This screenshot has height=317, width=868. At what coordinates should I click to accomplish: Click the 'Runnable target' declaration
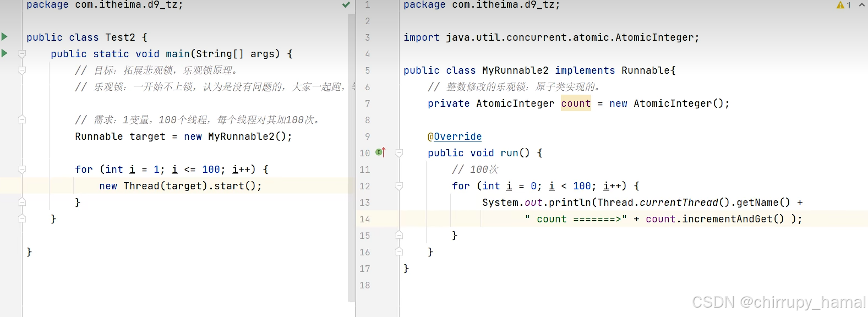(x=120, y=136)
